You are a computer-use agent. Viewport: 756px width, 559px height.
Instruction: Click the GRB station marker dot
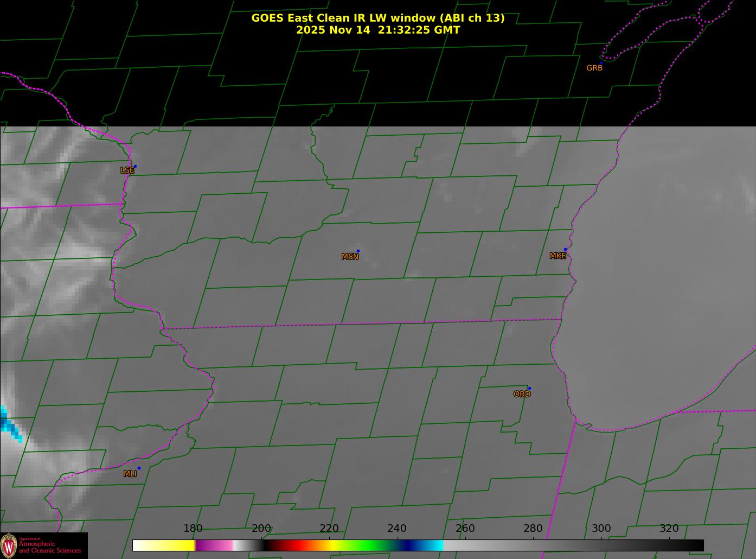(x=601, y=63)
